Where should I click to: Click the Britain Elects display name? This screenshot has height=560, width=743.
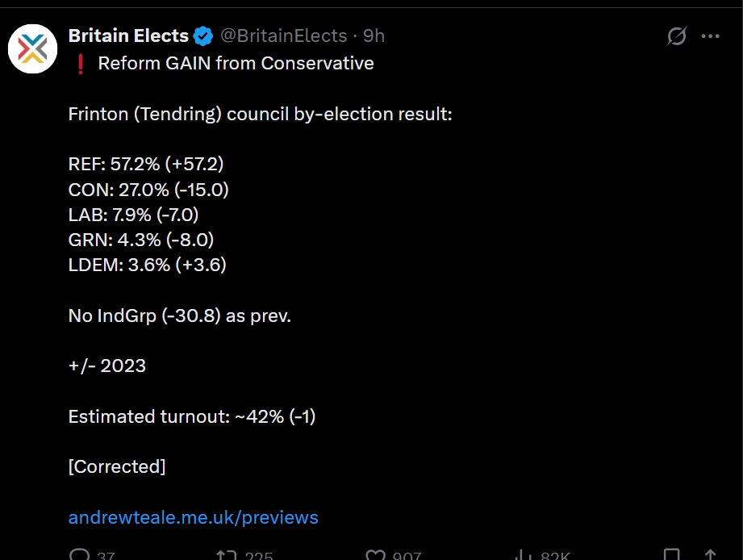pyautogui.click(x=128, y=36)
